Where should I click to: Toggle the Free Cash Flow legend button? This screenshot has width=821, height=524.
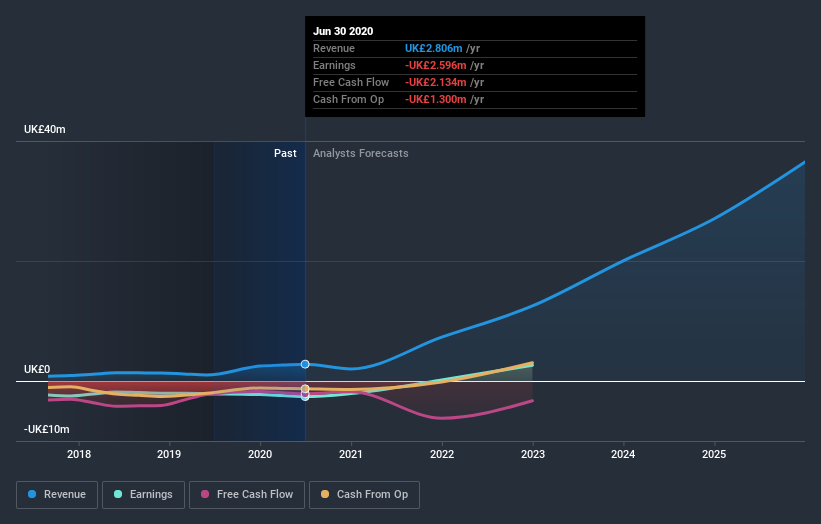(247, 495)
